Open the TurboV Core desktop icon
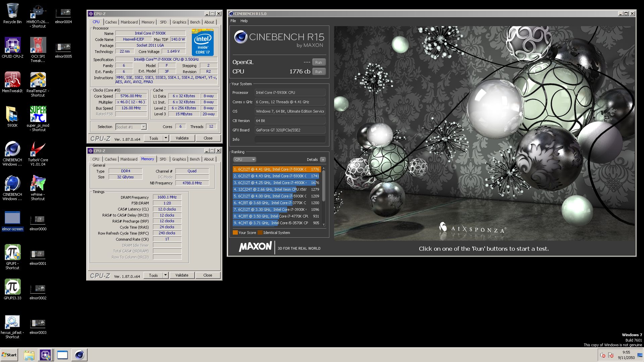Screen dimensions: 644x362 pyautogui.click(x=38, y=154)
